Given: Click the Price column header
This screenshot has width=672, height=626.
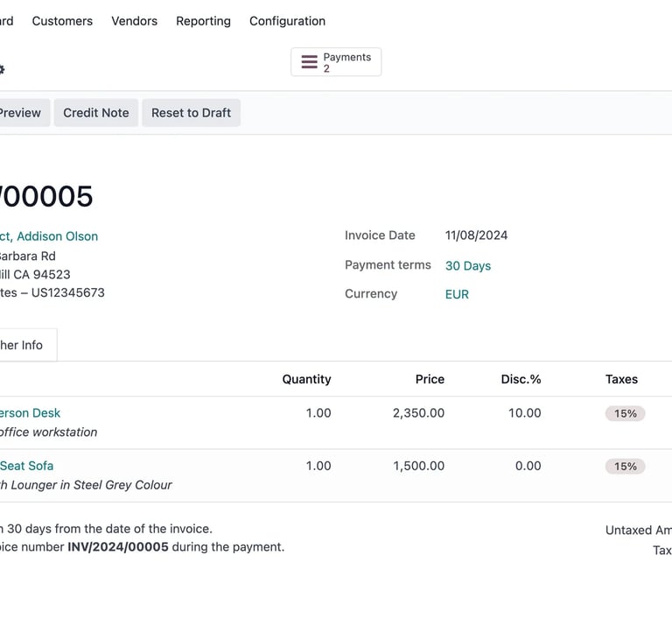Looking at the screenshot, I should [430, 379].
